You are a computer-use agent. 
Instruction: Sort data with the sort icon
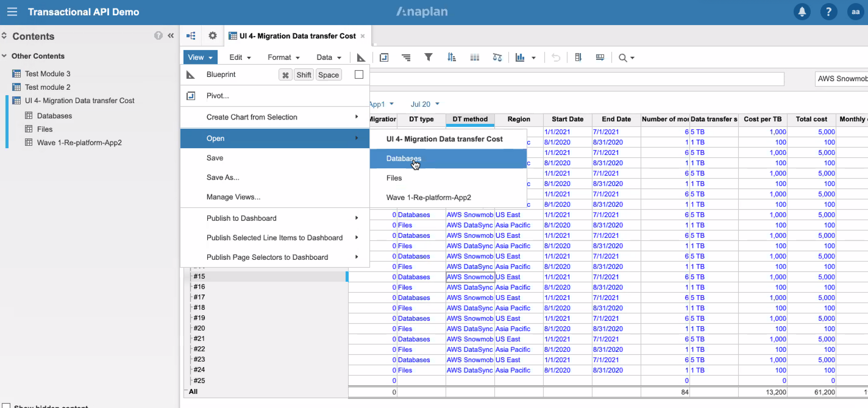pyautogui.click(x=451, y=57)
